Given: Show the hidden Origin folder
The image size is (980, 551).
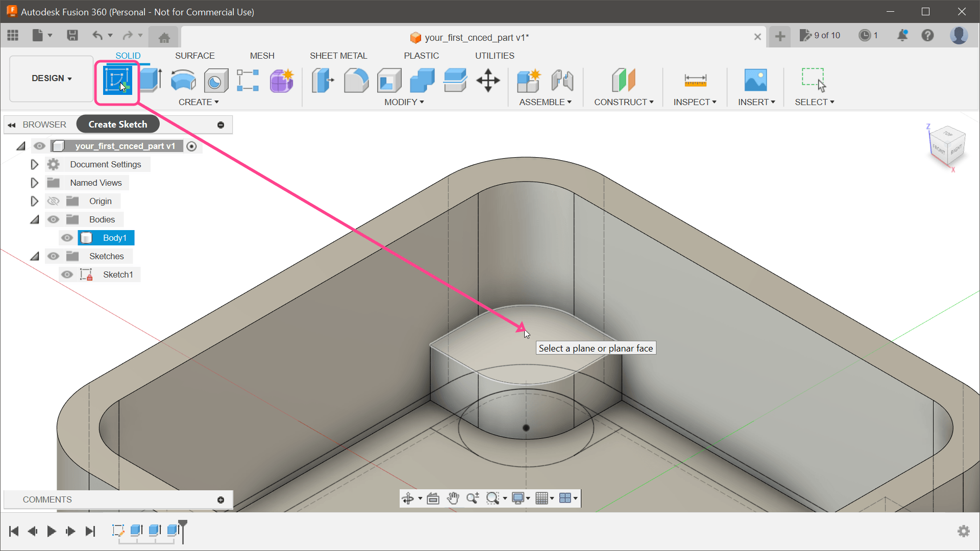Looking at the screenshot, I should (x=53, y=201).
